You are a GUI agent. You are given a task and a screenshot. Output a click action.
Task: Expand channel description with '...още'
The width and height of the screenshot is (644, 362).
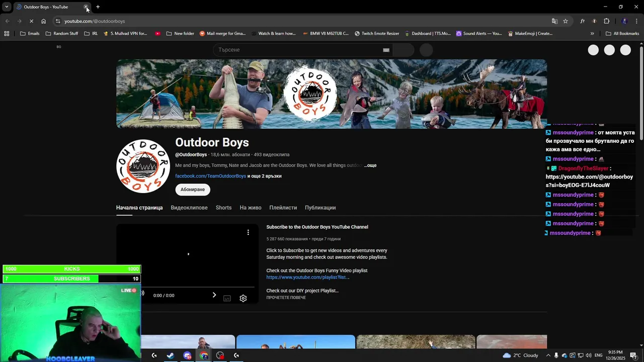tap(370, 165)
